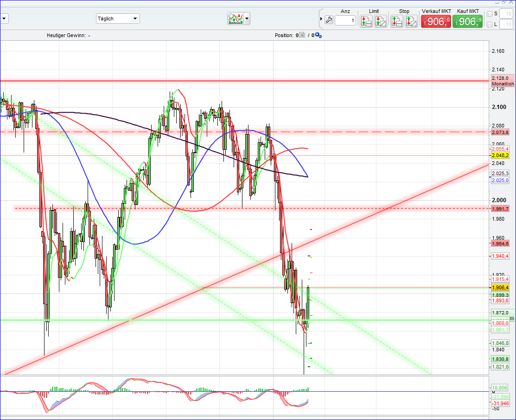Click the S value input field
Image resolution: width=516 pixels, height=420 pixels.
click(x=506, y=14)
